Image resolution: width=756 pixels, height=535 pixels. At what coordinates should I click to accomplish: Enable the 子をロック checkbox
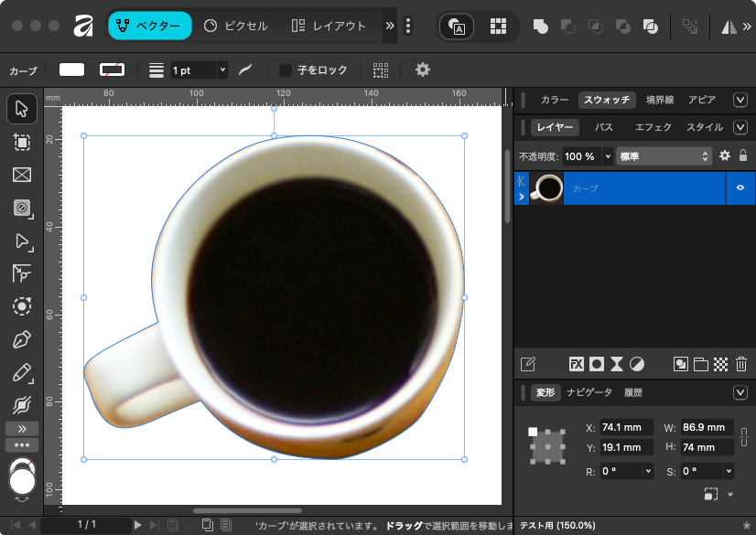click(286, 70)
